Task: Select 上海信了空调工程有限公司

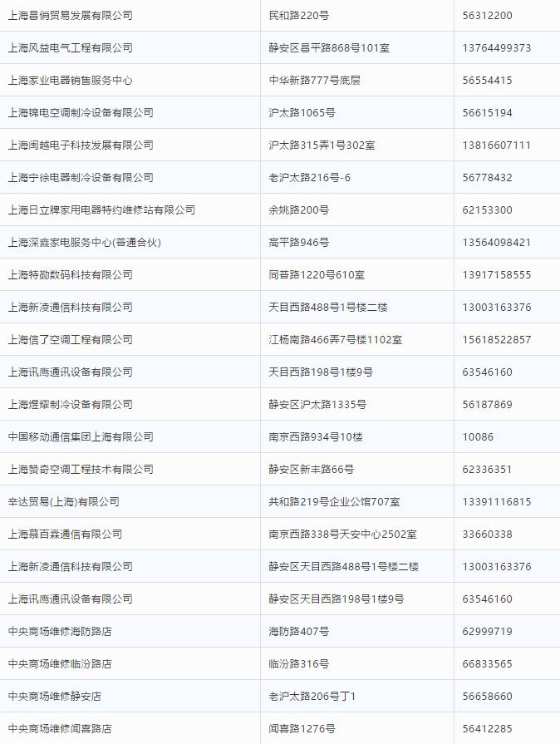Action: tap(70, 340)
